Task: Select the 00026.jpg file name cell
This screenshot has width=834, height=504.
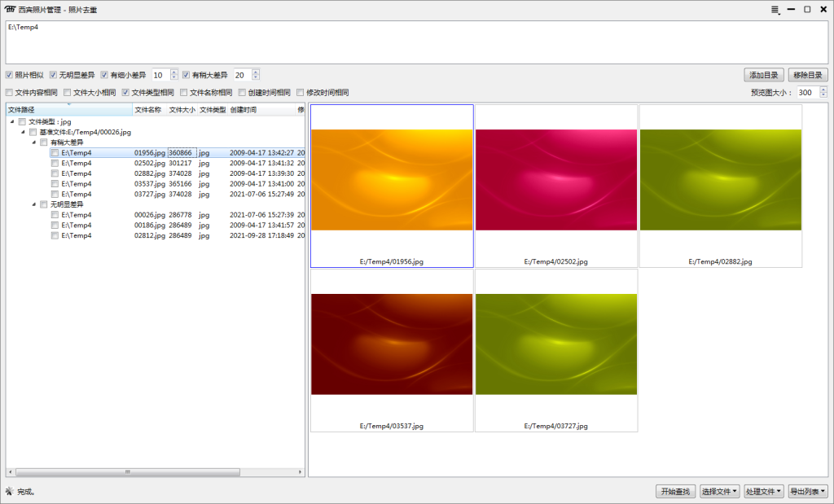Action: point(150,215)
